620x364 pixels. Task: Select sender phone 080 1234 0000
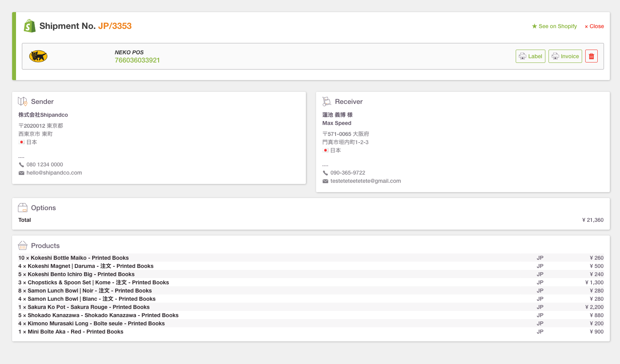[45, 164]
